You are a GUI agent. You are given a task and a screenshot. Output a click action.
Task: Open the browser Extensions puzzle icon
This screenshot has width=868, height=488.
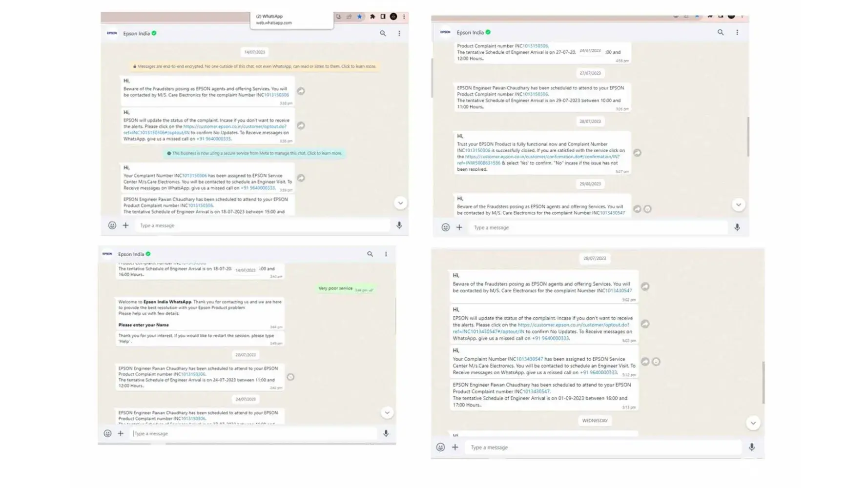pyautogui.click(x=372, y=17)
